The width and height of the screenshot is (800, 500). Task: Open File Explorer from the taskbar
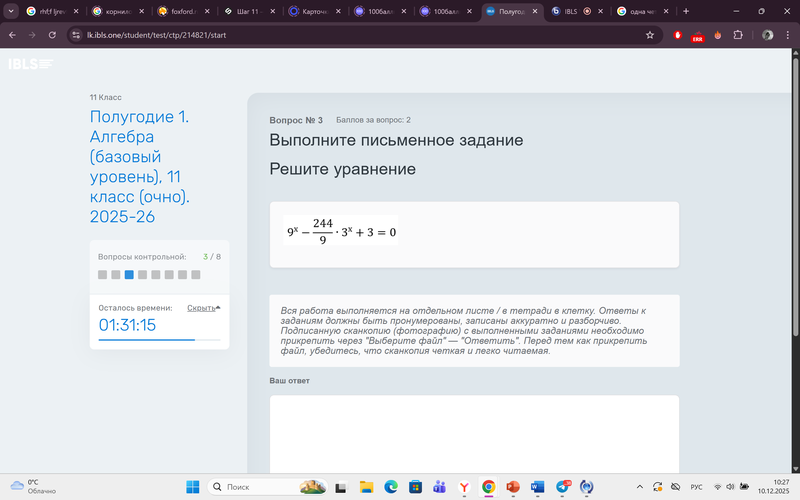click(x=366, y=487)
